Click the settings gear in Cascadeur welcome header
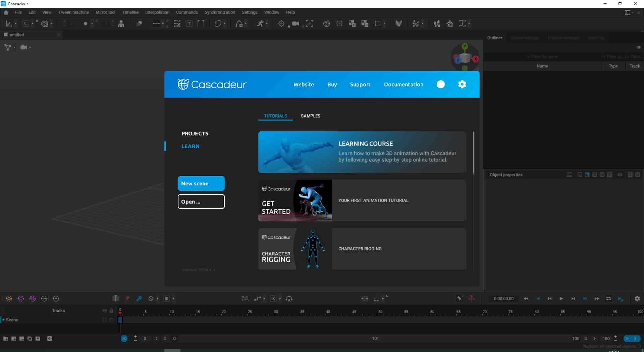The image size is (644, 352). [462, 84]
